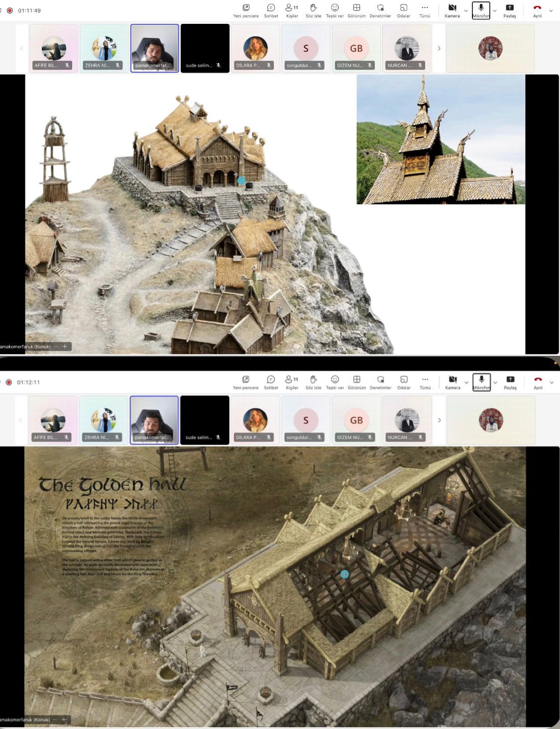Open leave options arrow beside top Ayrıl
Screen dimensions: 560x729
551,10
